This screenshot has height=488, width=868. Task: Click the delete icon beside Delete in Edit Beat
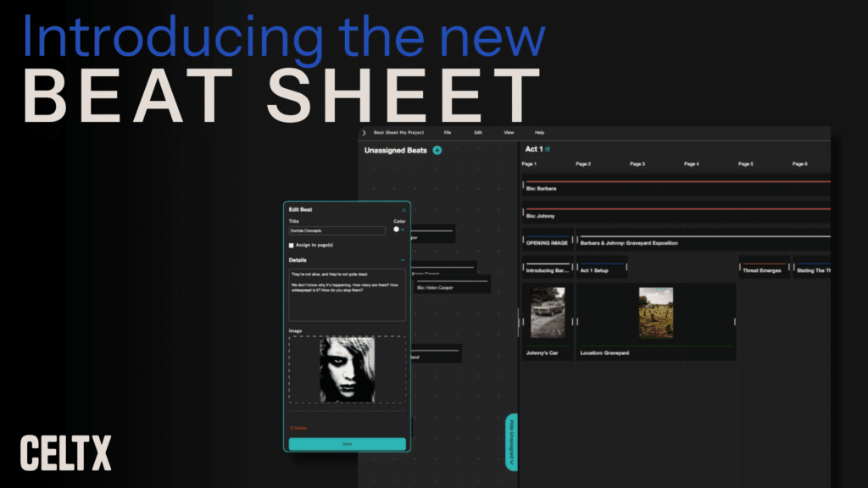click(293, 428)
